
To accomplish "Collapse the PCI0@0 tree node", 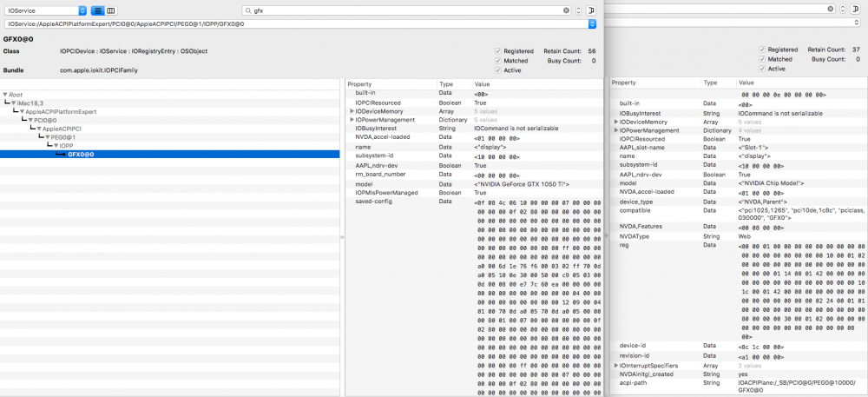I will click(x=31, y=120).
